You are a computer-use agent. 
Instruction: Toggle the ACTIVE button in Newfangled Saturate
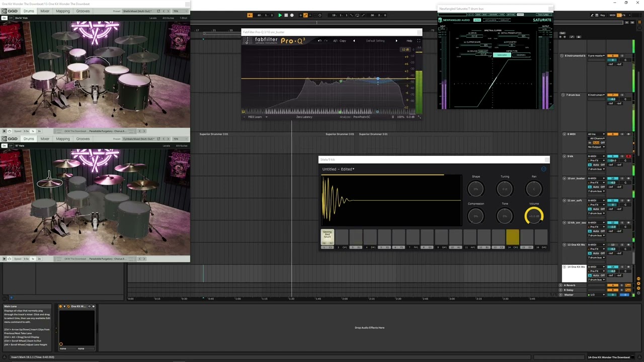click(x=477, y=20)
